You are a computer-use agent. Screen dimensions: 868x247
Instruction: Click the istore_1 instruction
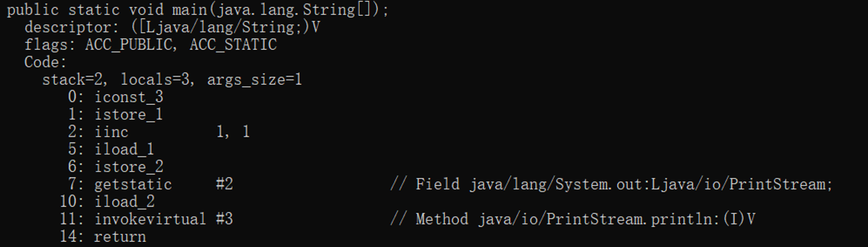click(129, 114)
